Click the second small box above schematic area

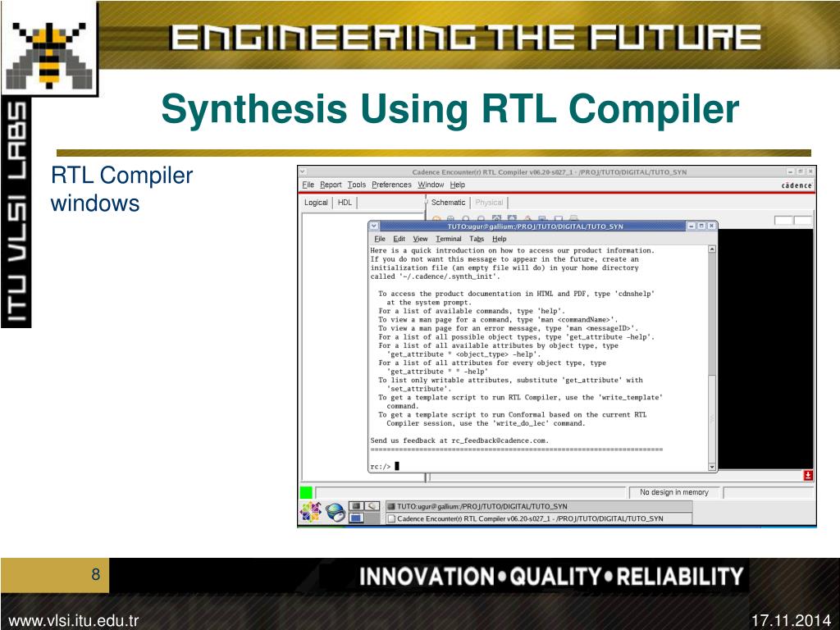click(802, 220)
